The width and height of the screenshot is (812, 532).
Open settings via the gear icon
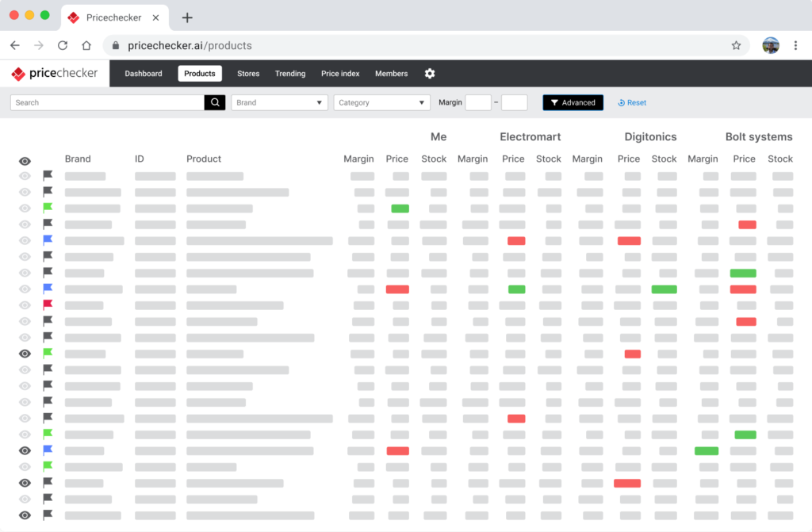pos(430,74)
